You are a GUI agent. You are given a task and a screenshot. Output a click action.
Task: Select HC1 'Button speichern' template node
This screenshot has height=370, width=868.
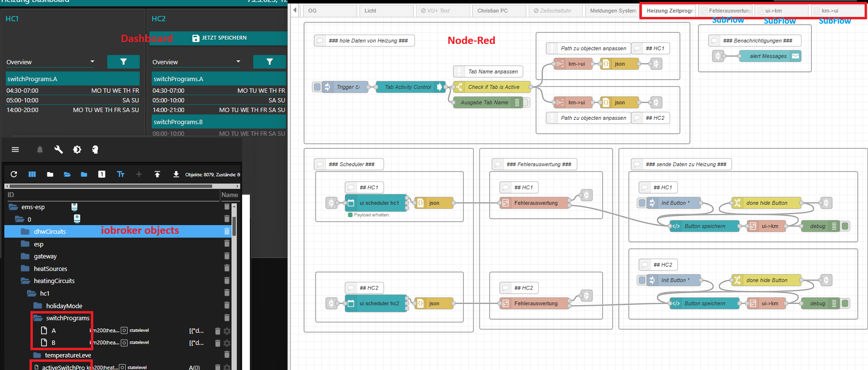[704, 226]
